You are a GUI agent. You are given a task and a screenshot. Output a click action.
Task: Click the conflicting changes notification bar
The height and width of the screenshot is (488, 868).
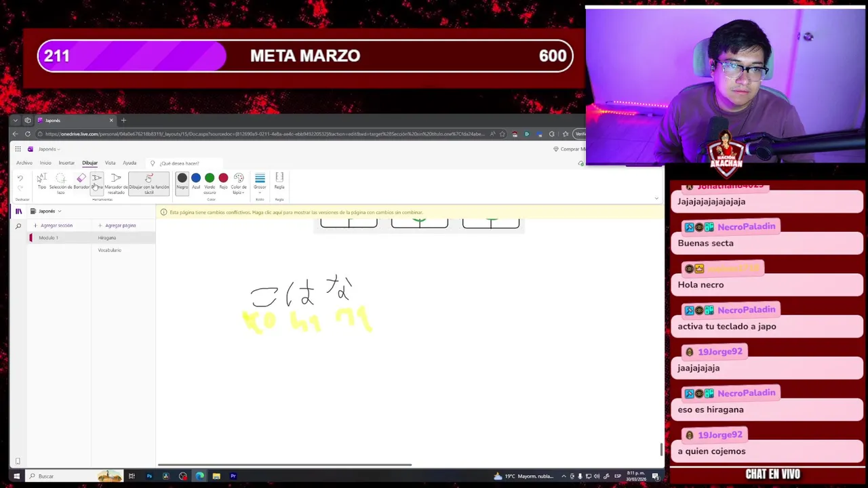coord(410,212)
